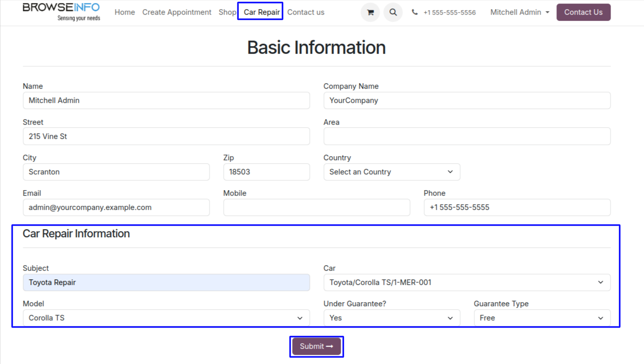Click the BrowseInfo logo

pyautogui.click(x=61, y=12)
